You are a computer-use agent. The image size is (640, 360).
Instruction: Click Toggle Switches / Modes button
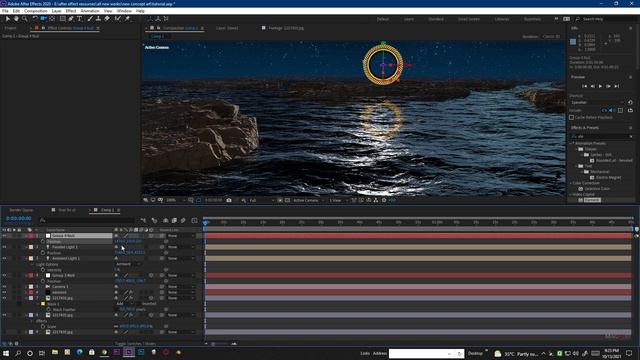coord(135,344)
